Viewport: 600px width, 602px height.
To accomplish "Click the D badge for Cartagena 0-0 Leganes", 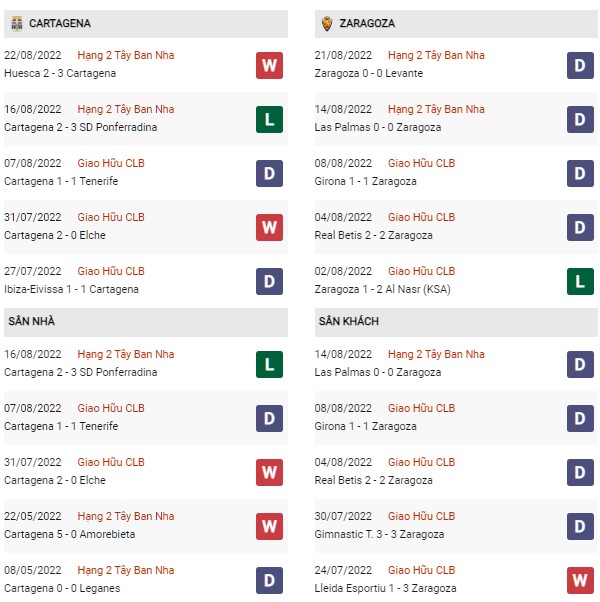I will click(269, 580).
